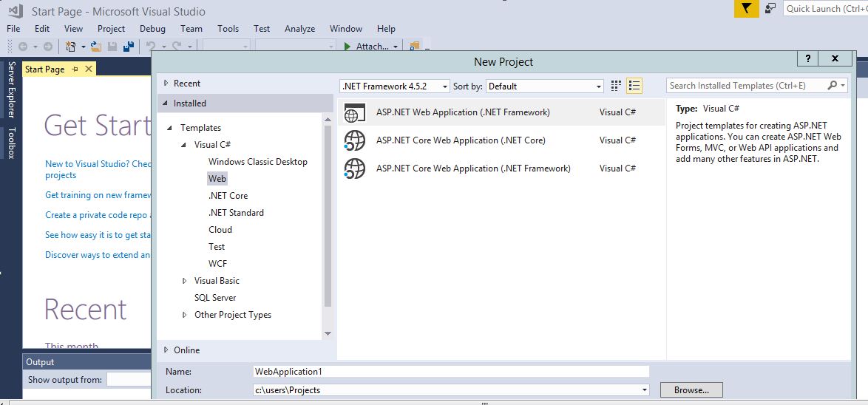The height and width of the screenshot is (405, 868).
Task: Click the Get training on new frameworks link
Action: click(98, 195)
